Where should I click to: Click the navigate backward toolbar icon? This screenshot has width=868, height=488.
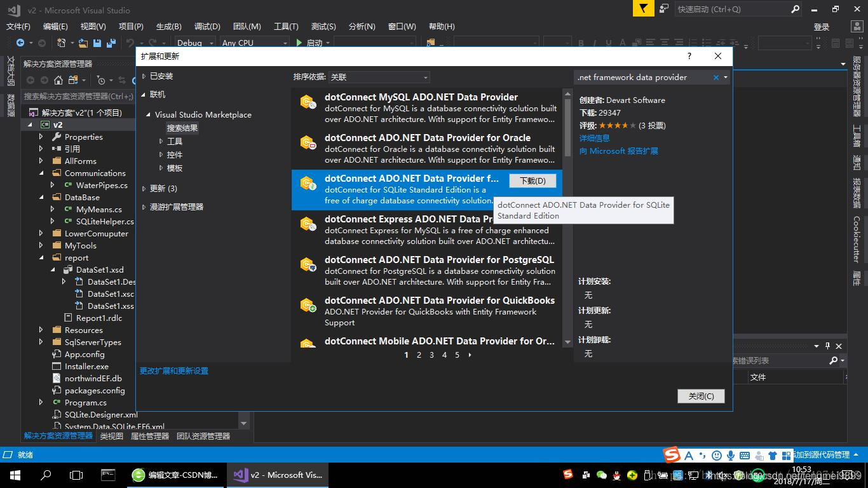coord(20,43)
